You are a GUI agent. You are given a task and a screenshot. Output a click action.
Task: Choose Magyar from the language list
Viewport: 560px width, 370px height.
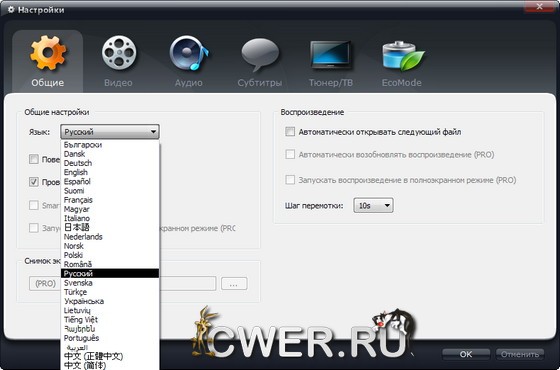(110, 209)
